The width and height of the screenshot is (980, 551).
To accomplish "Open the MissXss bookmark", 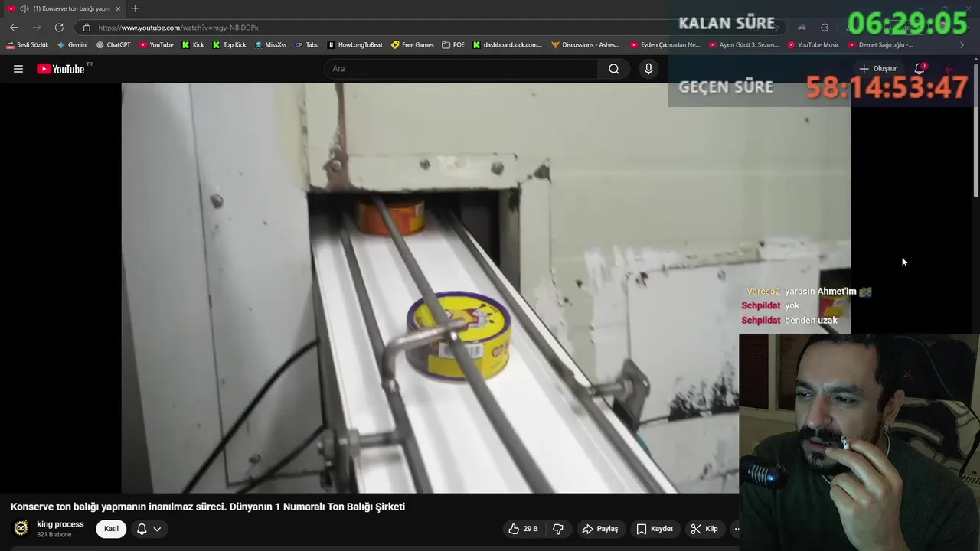I will (x=270, y=45).
